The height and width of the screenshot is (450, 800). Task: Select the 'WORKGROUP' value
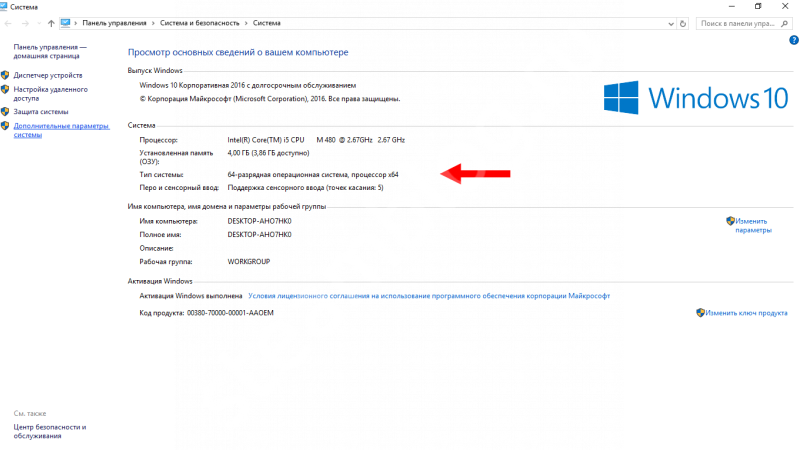point(248,261)
